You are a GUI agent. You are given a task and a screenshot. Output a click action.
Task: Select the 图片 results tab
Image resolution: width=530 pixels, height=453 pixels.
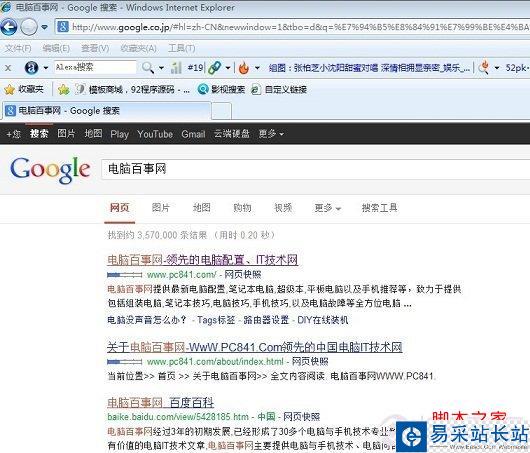coord(161,208)
